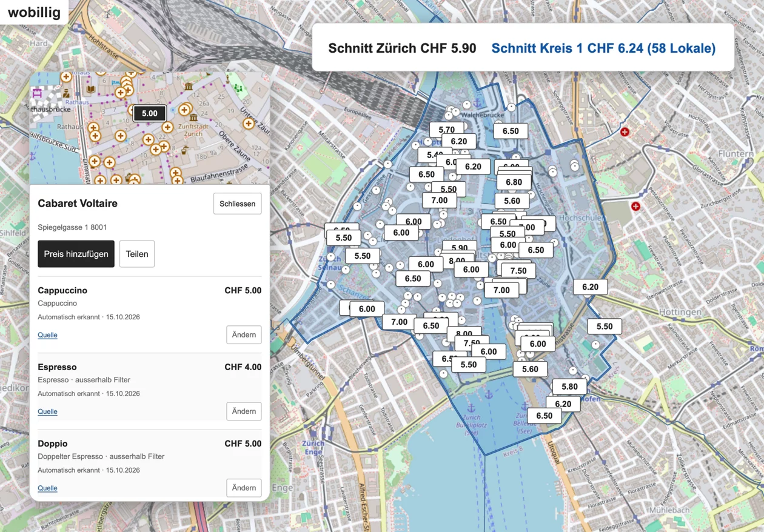The image size is (764, 532).
Task: Open the Quelle link under Espresso
Action: 47,411
